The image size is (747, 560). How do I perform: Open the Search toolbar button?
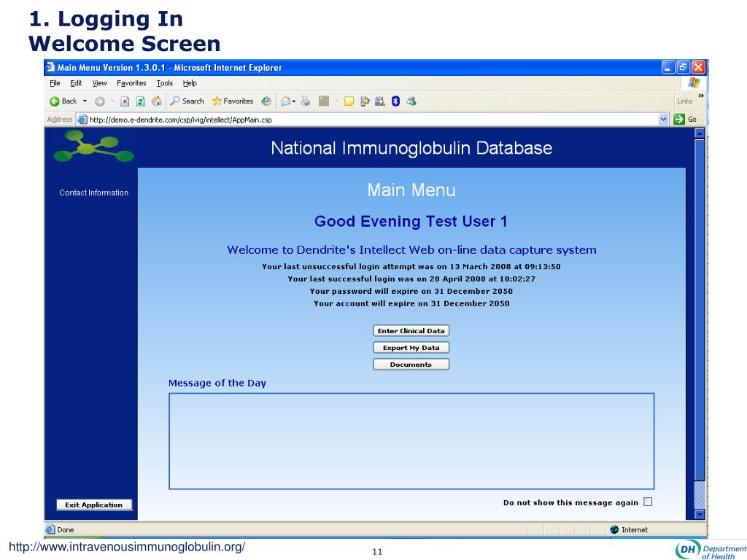point(187,101)
